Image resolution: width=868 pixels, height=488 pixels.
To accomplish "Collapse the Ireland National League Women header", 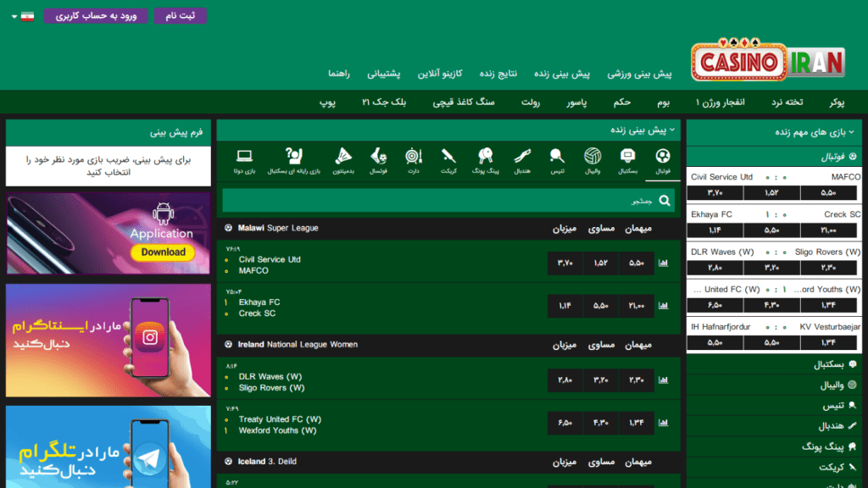I will [x=448, y=345].
